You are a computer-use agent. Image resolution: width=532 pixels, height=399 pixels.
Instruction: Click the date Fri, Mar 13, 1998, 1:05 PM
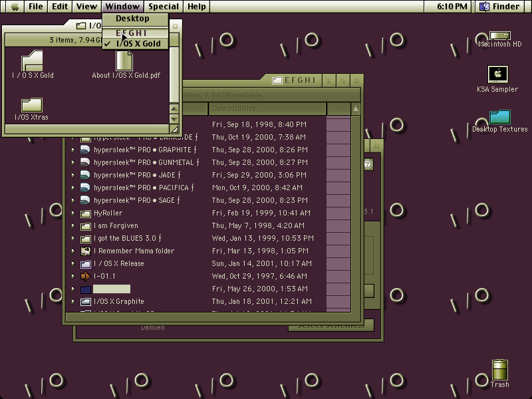click(x=260, y=251)
